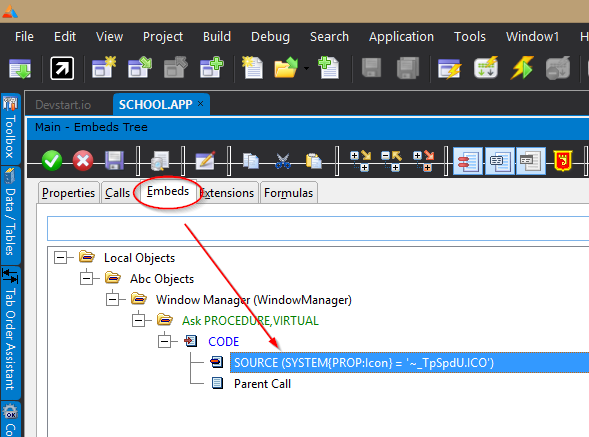589x437 pixels.
Task: Toggle the first highlighted view filter button
Action: point(468,161)
